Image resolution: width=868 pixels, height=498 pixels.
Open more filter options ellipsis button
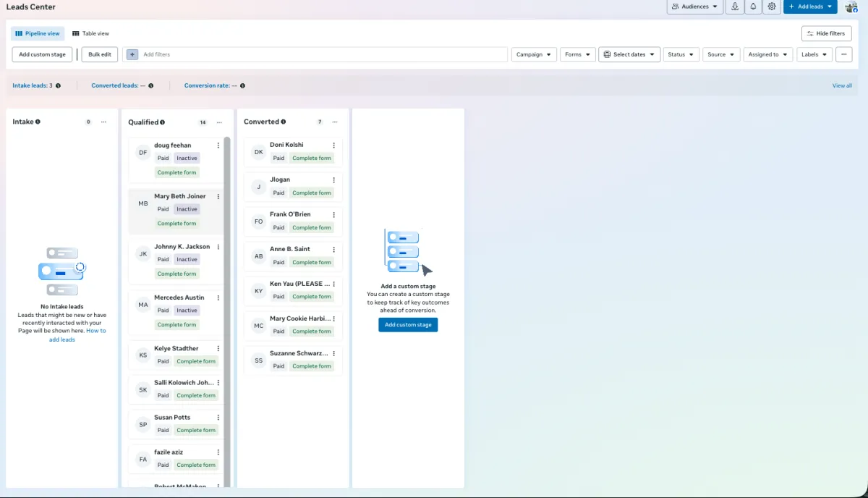[843, 54]
